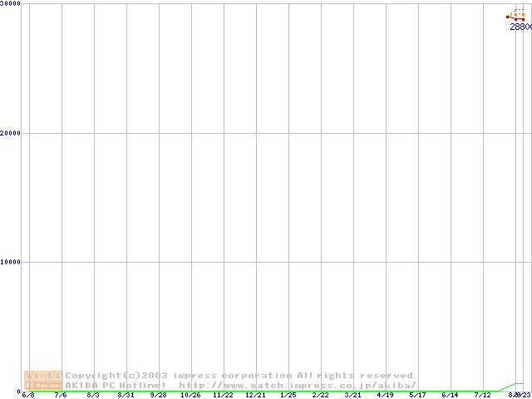Click the 30000 y-axis label
The height and width of the screenshot is (399, 532).
[x=11, y=4]
